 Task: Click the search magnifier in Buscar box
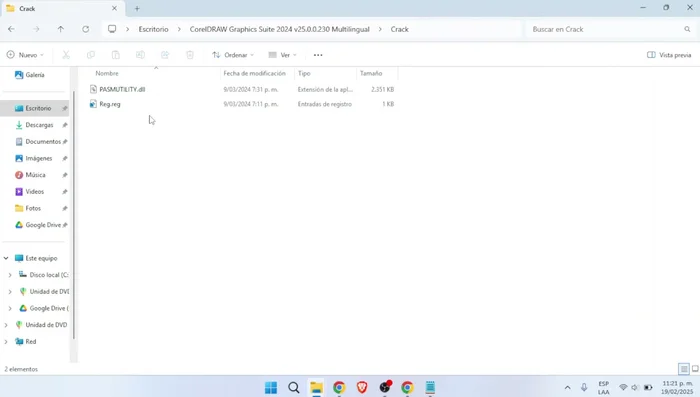[687, 29]
